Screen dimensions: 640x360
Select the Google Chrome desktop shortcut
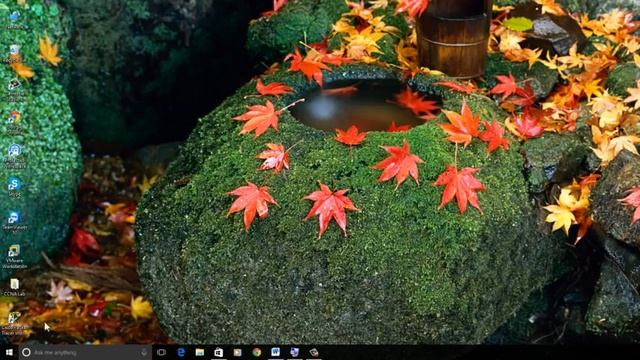click(x=14, y=122)
